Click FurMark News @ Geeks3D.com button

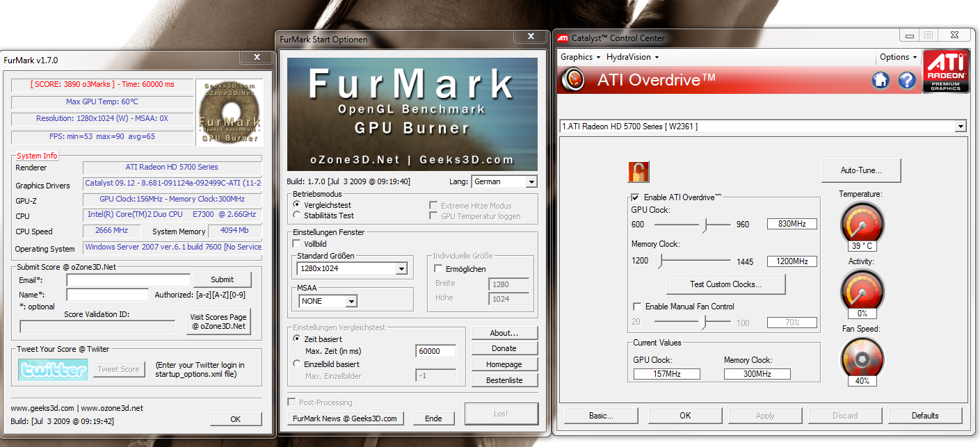(346, 418)
